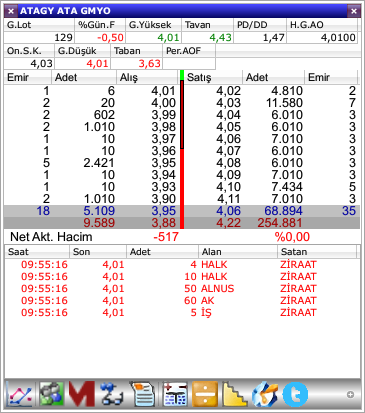Click total ask quantity 68.894
Screen dimensions: 365x413
tap(283, 211)
